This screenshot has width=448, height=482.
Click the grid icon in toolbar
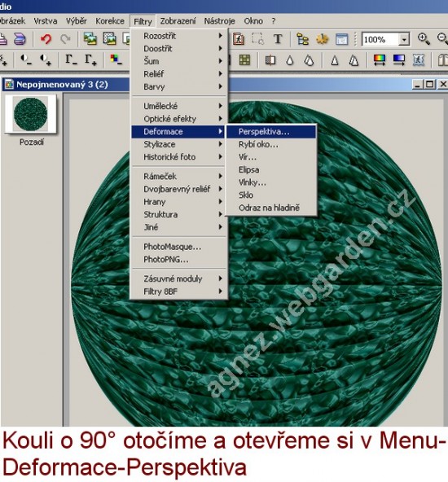(x=244, y=60)
